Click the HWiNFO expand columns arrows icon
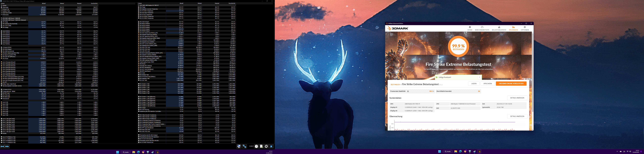 (x=2, y=146)
